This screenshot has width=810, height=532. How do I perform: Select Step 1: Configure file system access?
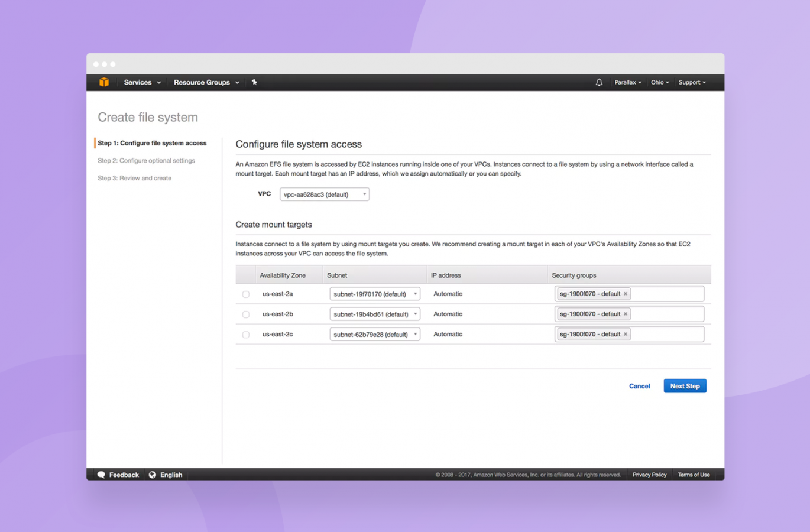152,143
